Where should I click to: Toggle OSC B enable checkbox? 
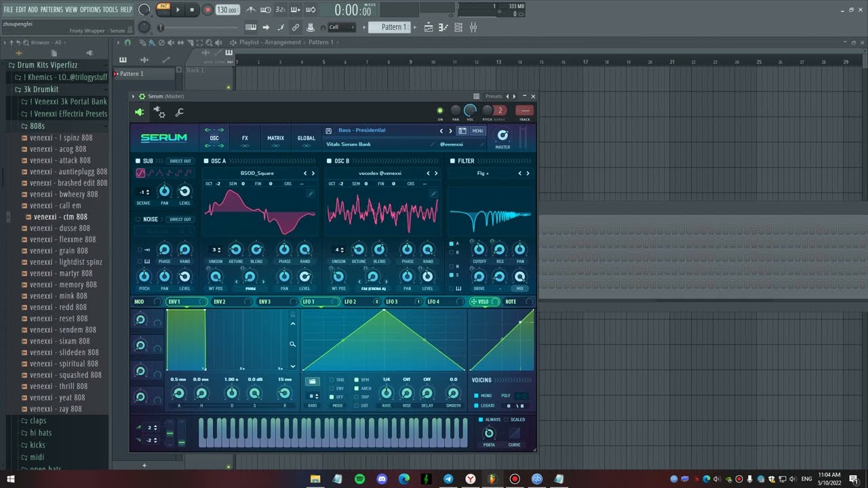[x=329, y=161]
